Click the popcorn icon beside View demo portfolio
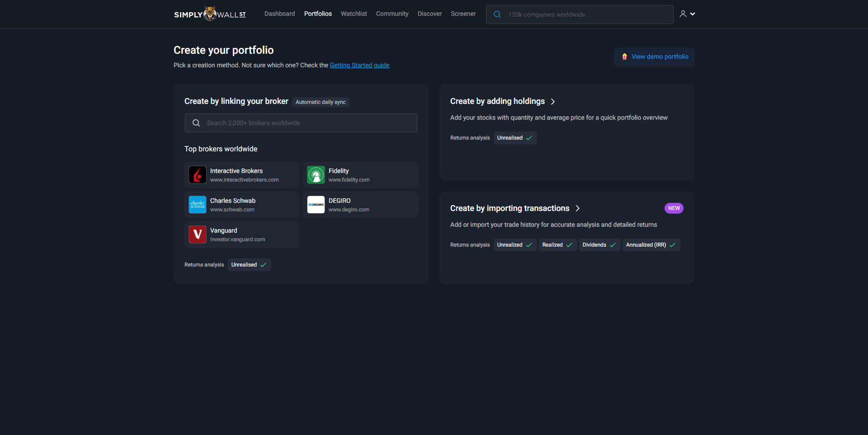This screenshot has width=868, height=435. coord(624,57)
